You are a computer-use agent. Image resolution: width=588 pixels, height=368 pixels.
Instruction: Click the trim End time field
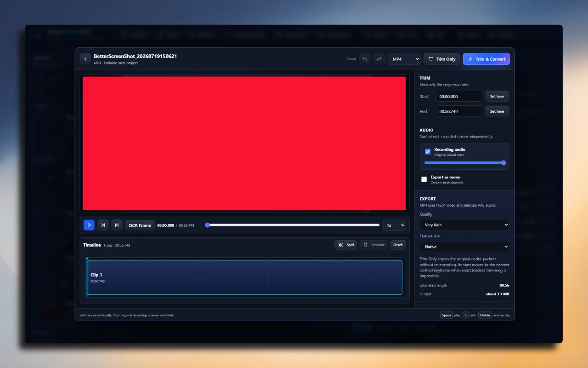[x=459, y=111]
